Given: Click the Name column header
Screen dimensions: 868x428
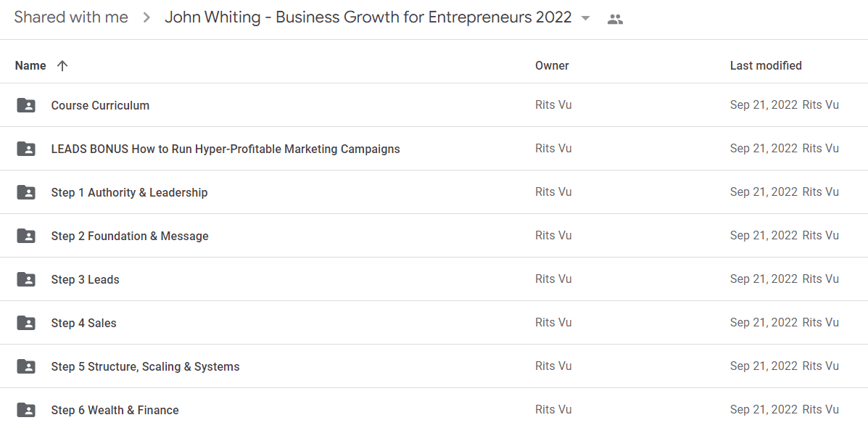Looking at the screenshot, I should [x=30, y=66].
